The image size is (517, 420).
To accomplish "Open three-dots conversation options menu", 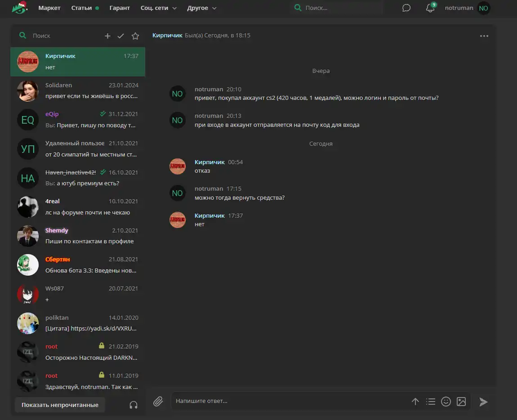I will pos(484,36).
